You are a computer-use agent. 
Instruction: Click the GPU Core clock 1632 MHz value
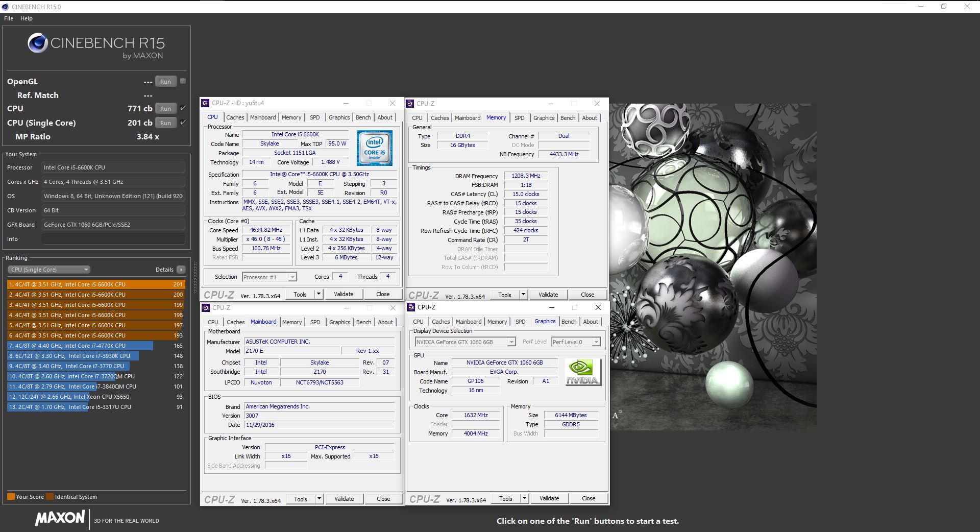pyautogui.click(x=476, y=415)
